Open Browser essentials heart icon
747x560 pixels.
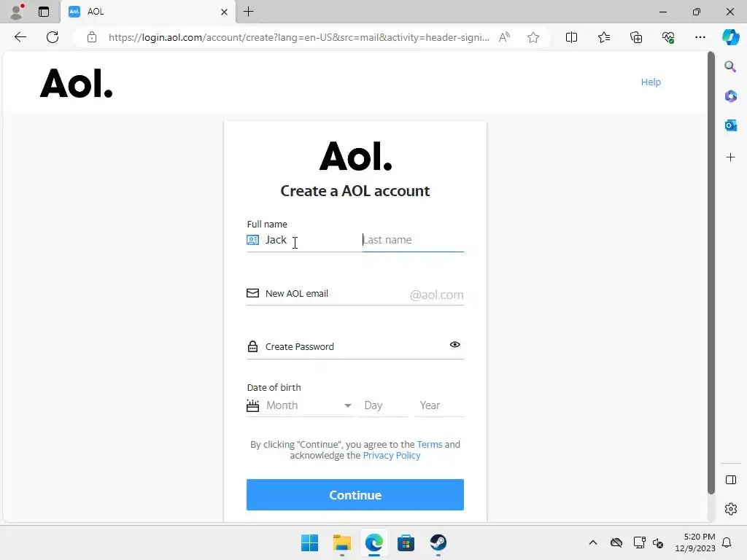point(668,37)
